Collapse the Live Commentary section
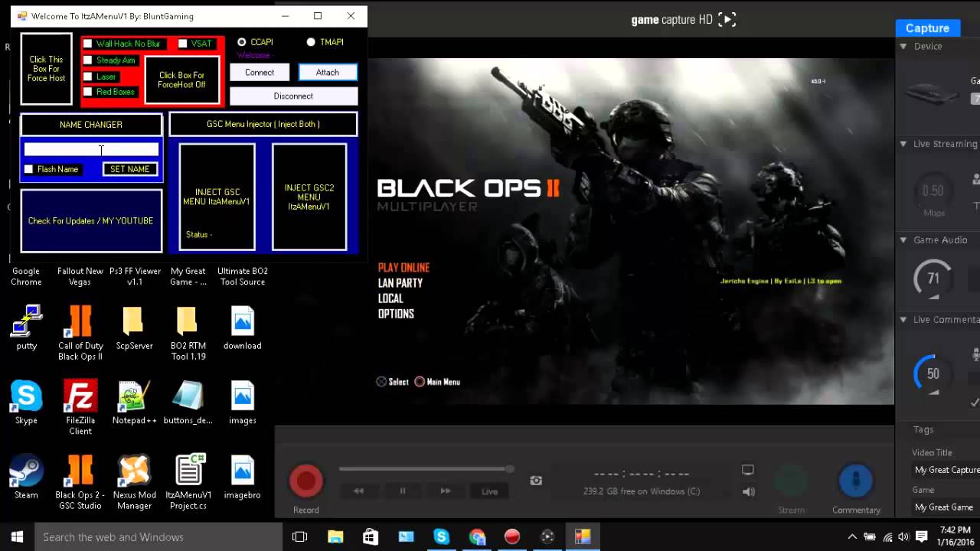This screenshot has height=551, width=980. (903, 319)
